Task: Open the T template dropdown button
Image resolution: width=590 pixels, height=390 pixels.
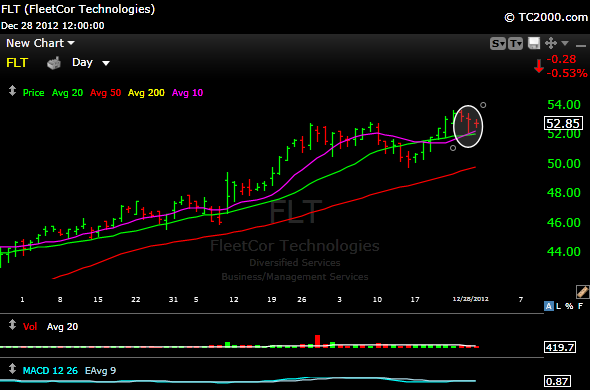Action: point(515,44)
